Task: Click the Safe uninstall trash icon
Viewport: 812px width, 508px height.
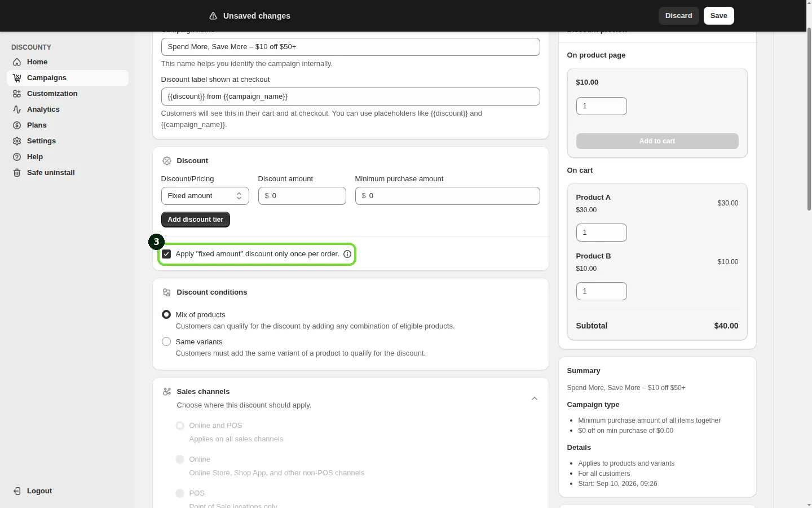Action: click(x=17, y=173)
